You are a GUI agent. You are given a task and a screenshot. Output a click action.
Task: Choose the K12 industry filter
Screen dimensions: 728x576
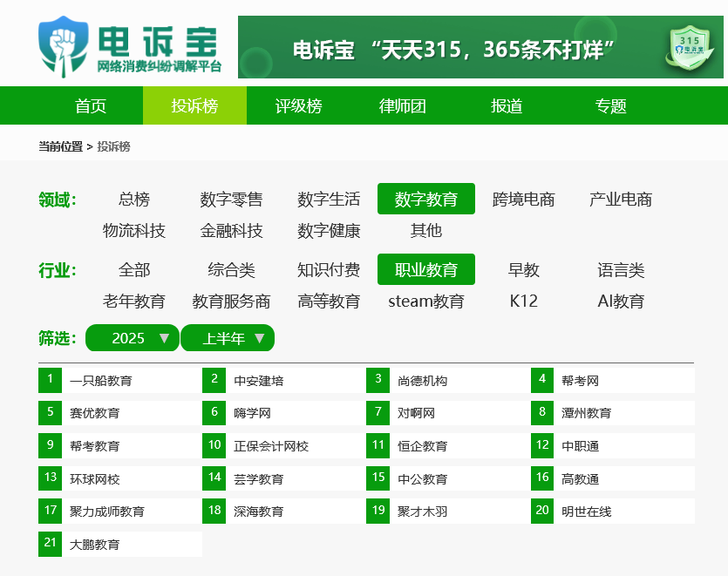(x=524, y=302)
